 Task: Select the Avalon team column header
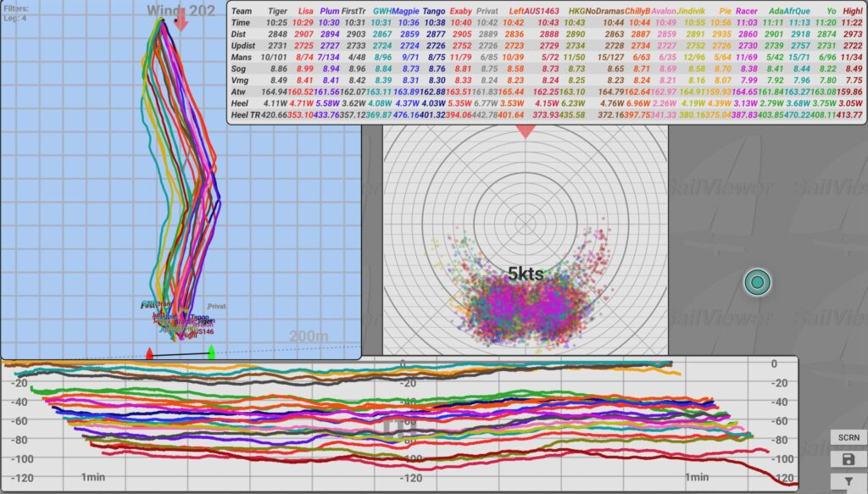click(x=664, y=11)
